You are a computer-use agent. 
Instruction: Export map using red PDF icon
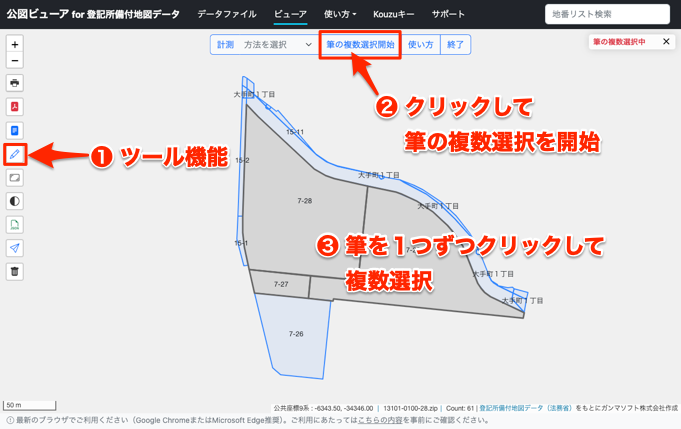pyautogui.click(x=14, y=107)
